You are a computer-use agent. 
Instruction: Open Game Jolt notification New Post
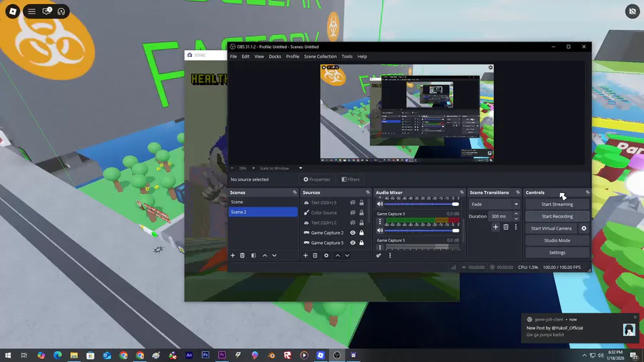point(580,328)
